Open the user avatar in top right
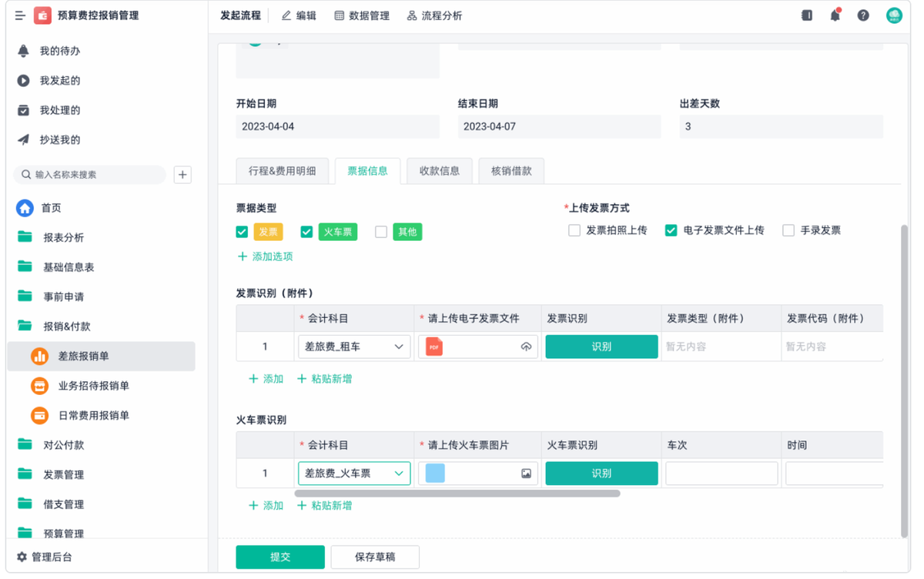This screenshot has width=924, height=579. pos(894,15)
